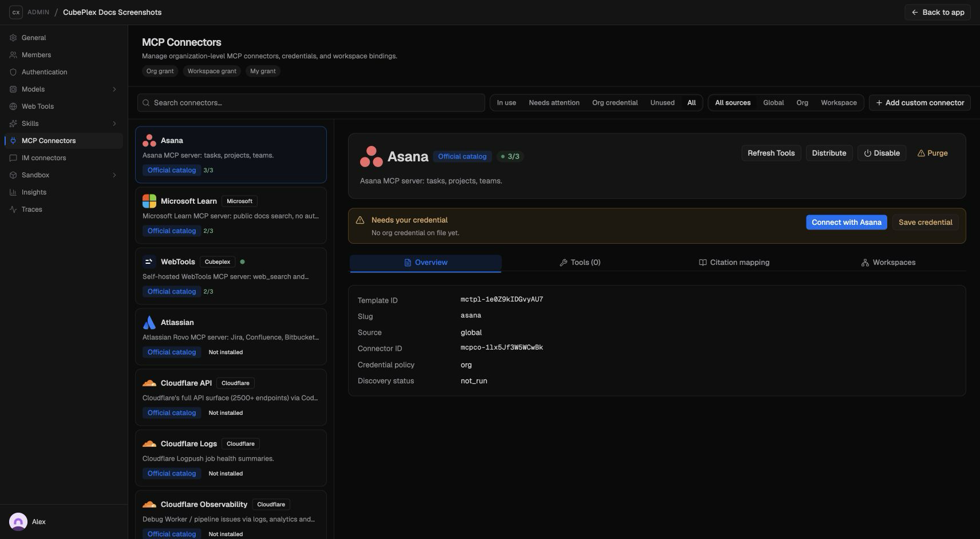This screenshot has width=980, height=539.
Task: Open the Overview tab
Action: pos(425,263)
